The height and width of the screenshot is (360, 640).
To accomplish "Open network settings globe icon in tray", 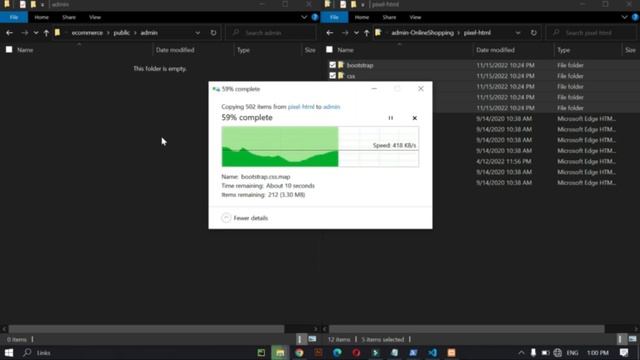I will coord(558,353).
